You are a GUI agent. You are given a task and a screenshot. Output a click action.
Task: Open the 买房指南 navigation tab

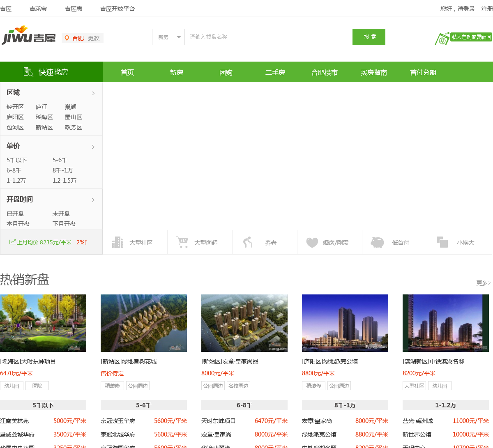(x=374, y=72)
